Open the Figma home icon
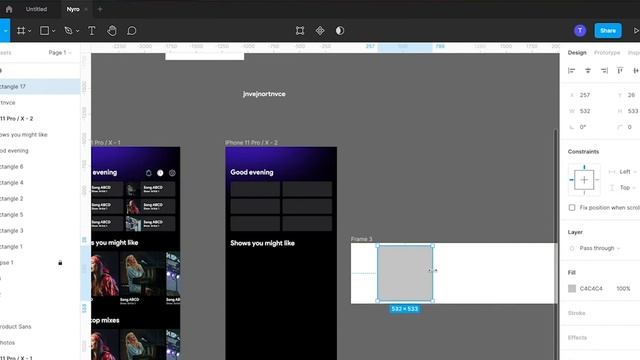This screenshot has width=640, height=360. 9,9
